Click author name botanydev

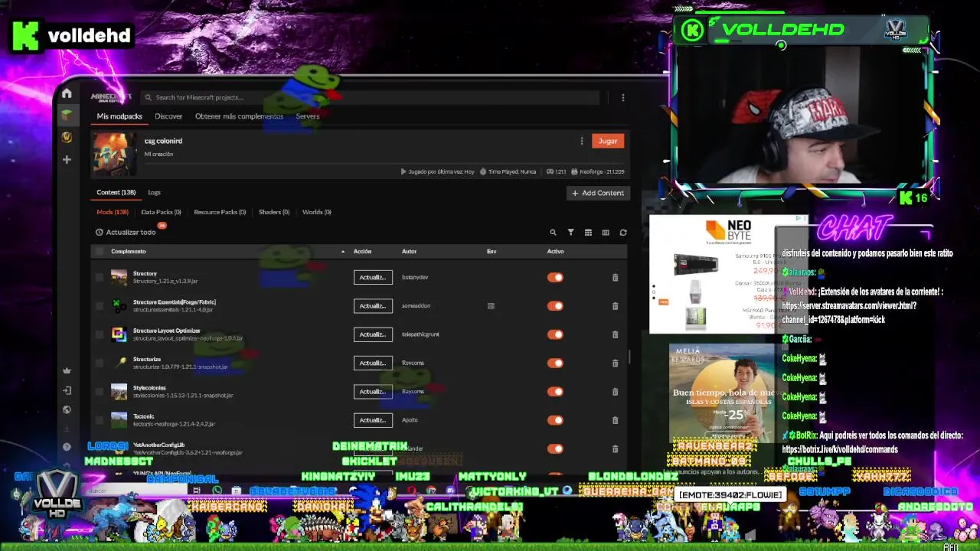coord(415,277)
